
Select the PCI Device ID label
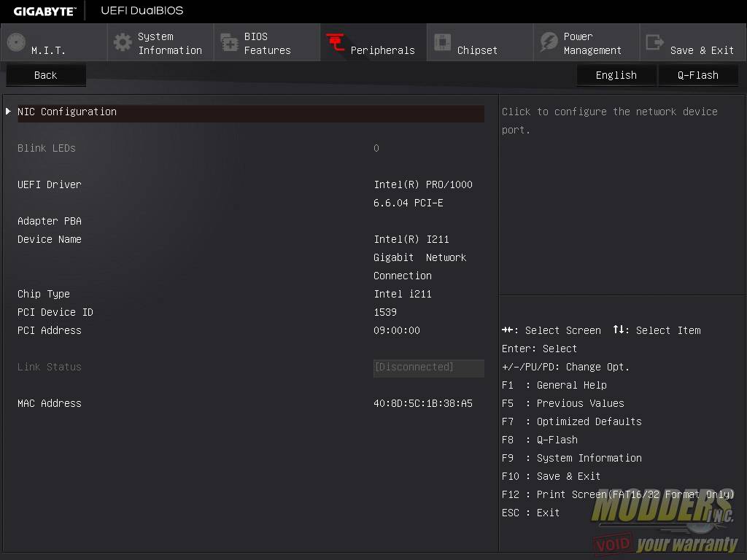pyautogui.click(x=55, y=312)
